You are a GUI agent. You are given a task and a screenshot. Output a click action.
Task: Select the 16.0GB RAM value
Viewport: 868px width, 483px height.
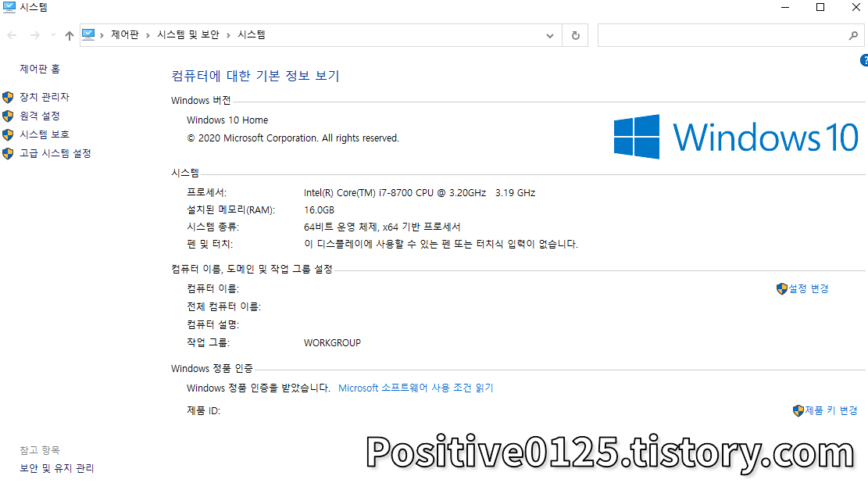pos(320,210)
